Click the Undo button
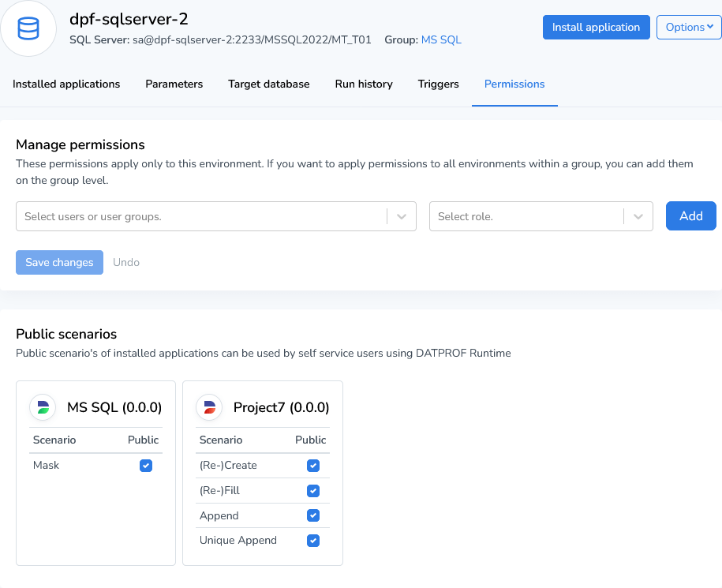722x588 pixels. 126,262
